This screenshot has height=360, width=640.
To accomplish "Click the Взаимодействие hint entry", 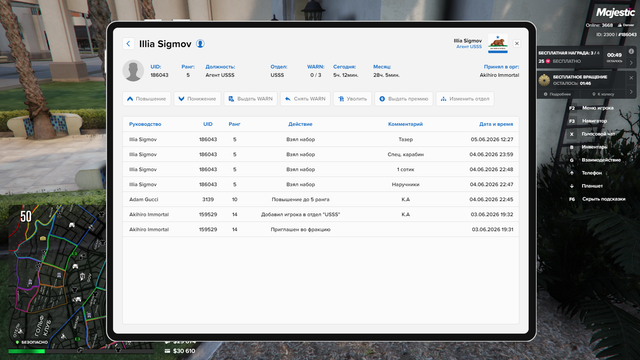I will click(x=595, y=160).
